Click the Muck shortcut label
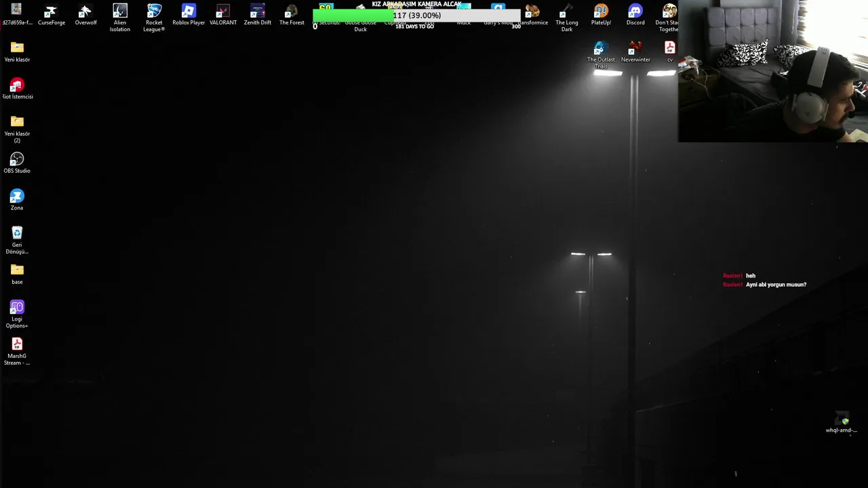Viewport: 868px width, 488px height. [x=464, y=22]
